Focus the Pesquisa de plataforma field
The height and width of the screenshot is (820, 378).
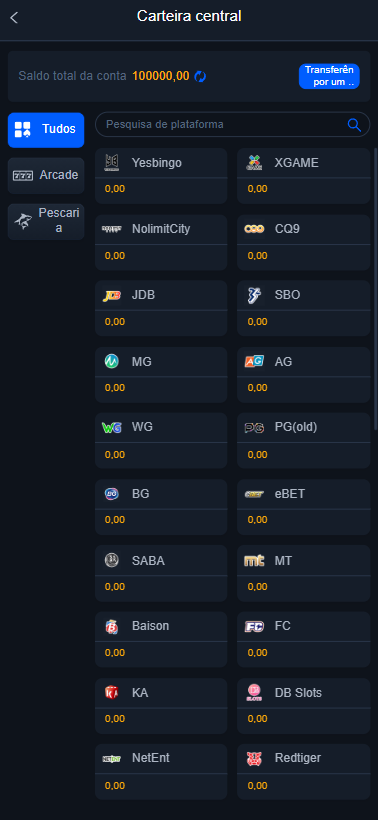(x=233, y=124)
